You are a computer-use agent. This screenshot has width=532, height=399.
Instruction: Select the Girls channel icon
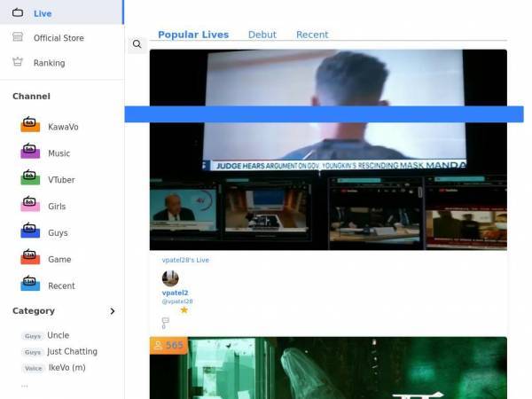pos(30,204)
